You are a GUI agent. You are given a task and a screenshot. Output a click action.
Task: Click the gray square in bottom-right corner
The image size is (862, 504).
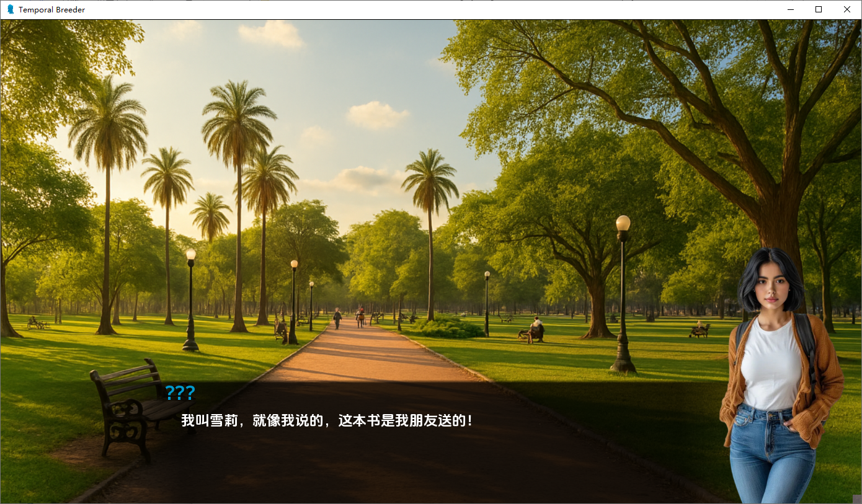point(856,499)
